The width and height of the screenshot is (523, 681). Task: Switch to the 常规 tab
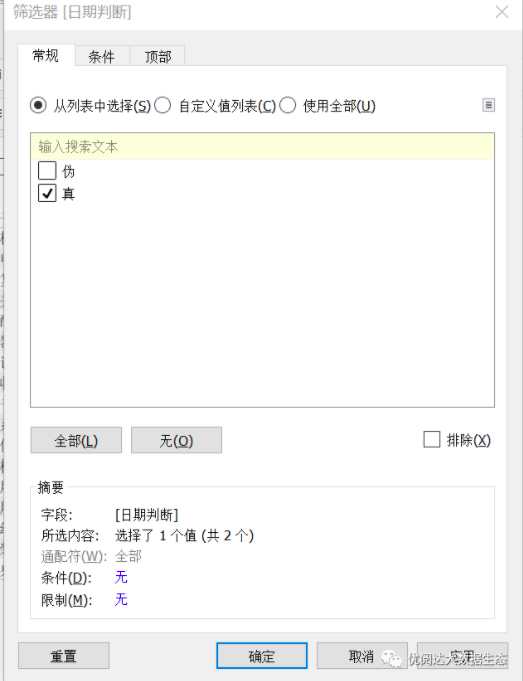[46, 56]
